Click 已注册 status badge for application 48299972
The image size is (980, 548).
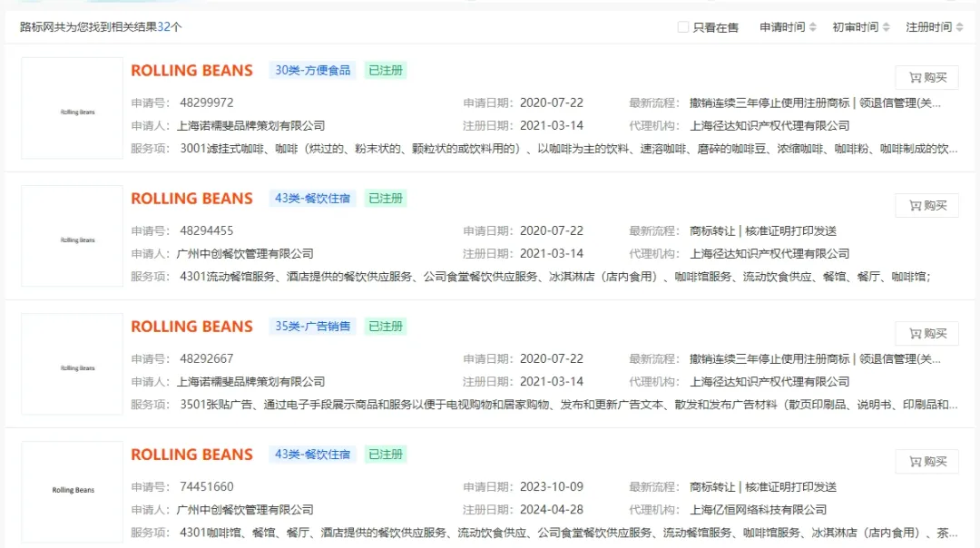tap(385, 70)
